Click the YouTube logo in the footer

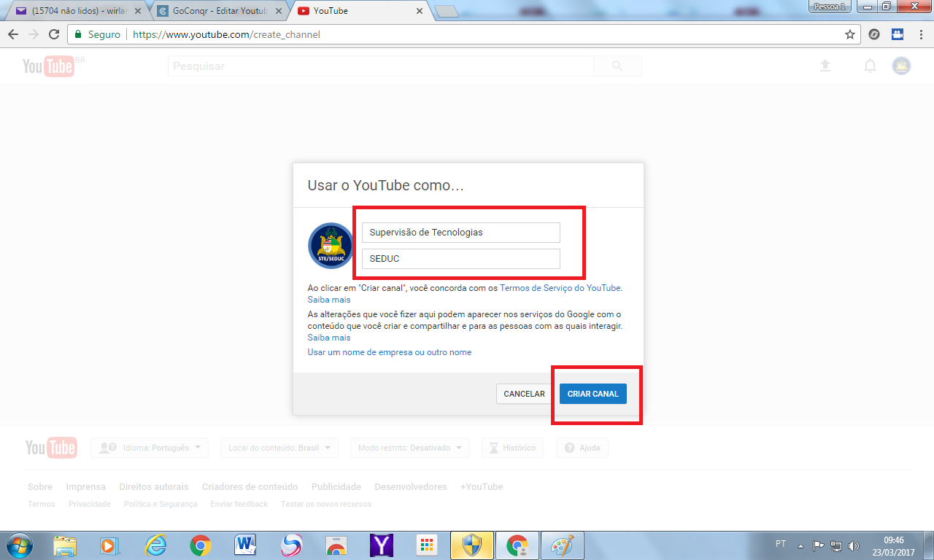click(x=51, y=448)
